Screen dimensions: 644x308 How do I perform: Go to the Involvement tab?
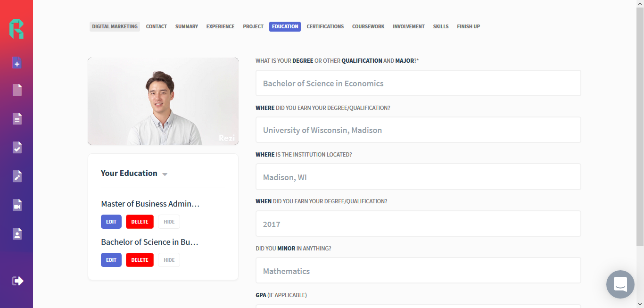pyautogui.click(x=409, y=26)
